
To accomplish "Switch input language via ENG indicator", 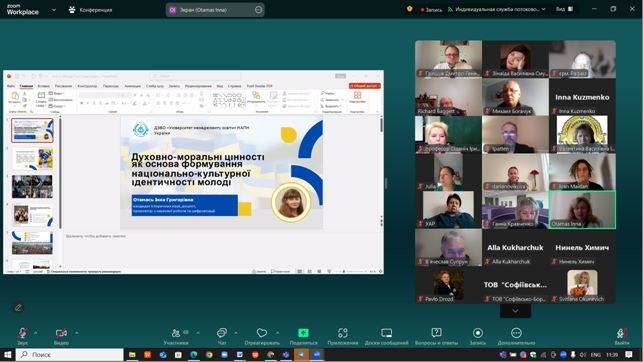I will point(596,355).
